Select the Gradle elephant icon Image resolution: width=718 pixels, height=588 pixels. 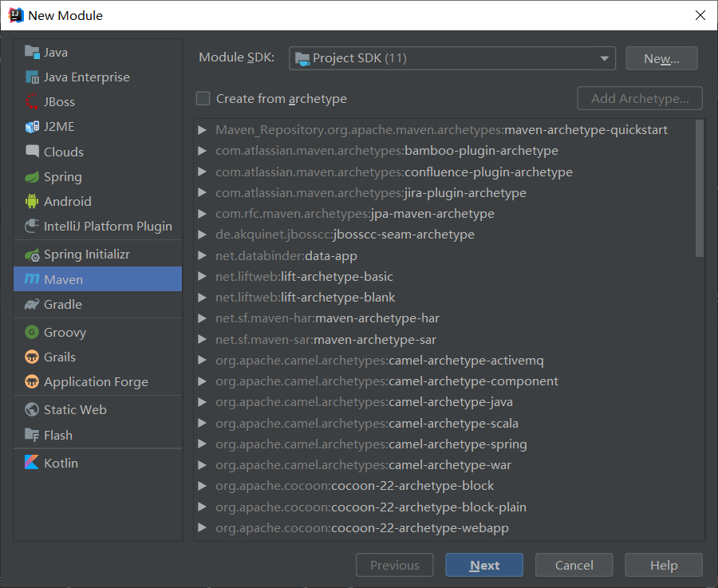[x=32, y=304]
